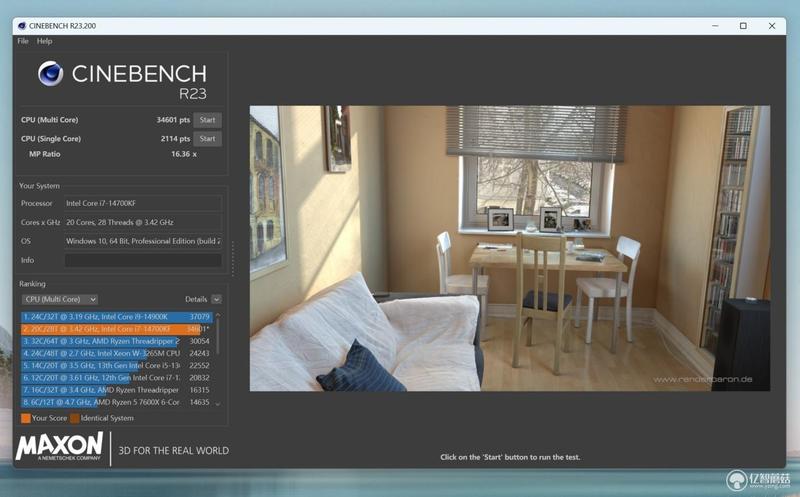The image size is (800, 497).
Task: Select ranking row 32C/64T AMD Ryzen Threadripper
Action: pyautogui.click(x=116, y=341)
